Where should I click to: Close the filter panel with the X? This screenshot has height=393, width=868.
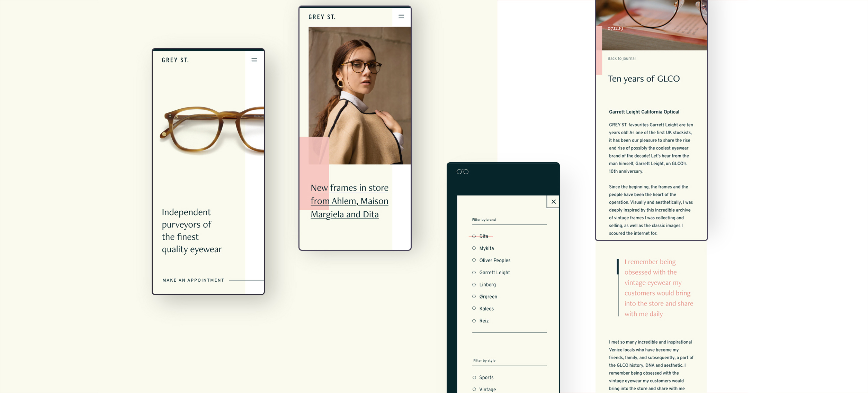[x=553, y=202]
